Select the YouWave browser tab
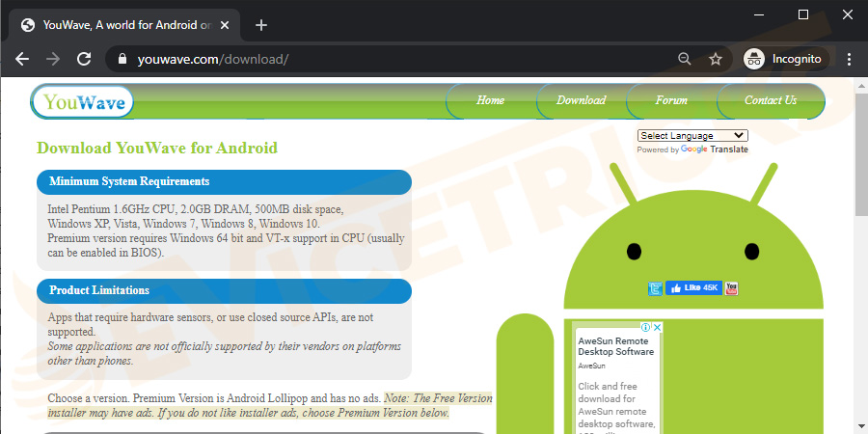This screenshot has height=434, width=868. click(x=124, y=25)
